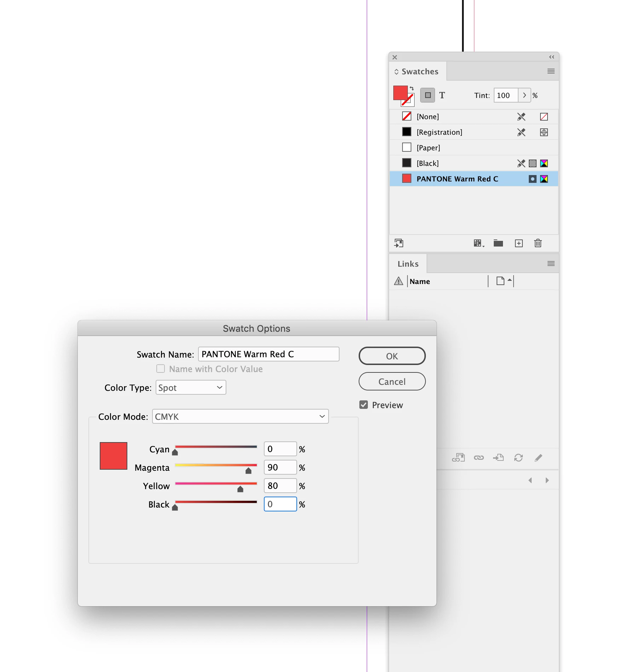
Task: Toggle the Preview checkbox
Action: pos(364,405)
